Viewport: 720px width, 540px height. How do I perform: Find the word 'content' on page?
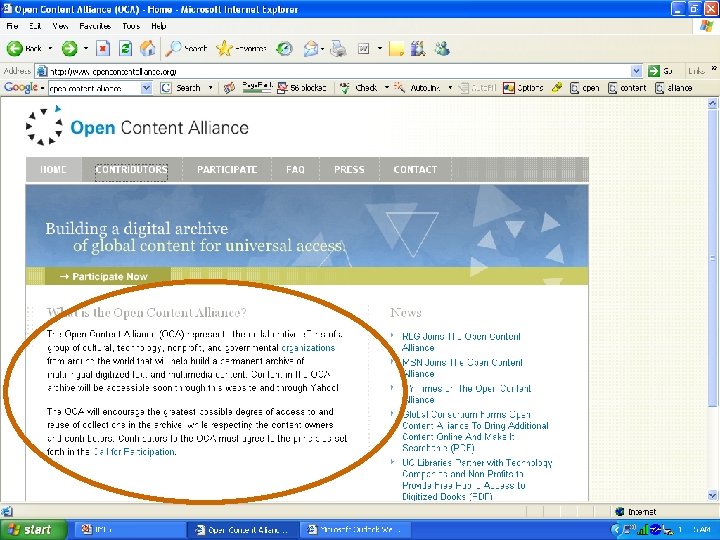coord(627,88)
